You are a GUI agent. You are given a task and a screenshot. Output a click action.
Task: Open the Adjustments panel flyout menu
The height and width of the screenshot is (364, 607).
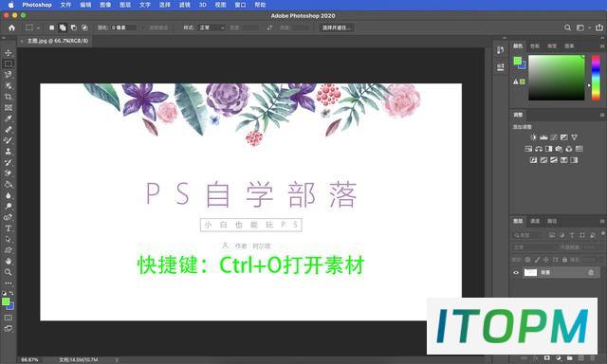click(602, 115)
